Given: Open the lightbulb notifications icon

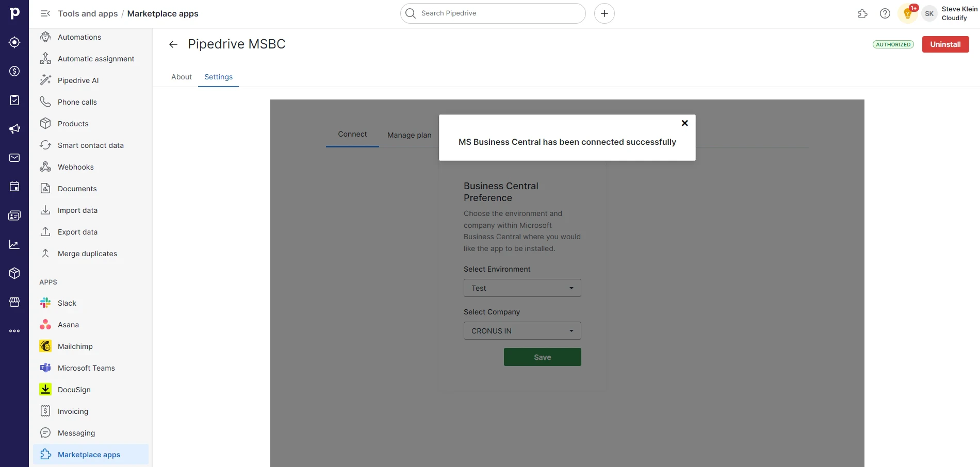Looking at the screenshot, I should click(x=908, y=13).
